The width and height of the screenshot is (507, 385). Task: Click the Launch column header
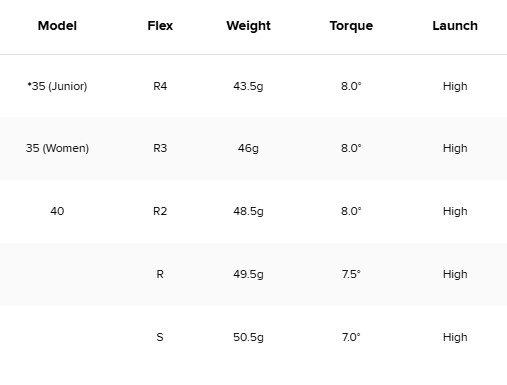tap(455, 26)
